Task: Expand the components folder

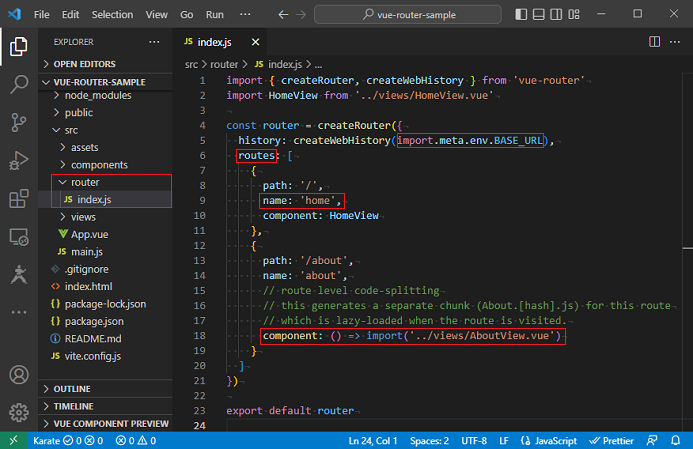Action: coord(105,165)
